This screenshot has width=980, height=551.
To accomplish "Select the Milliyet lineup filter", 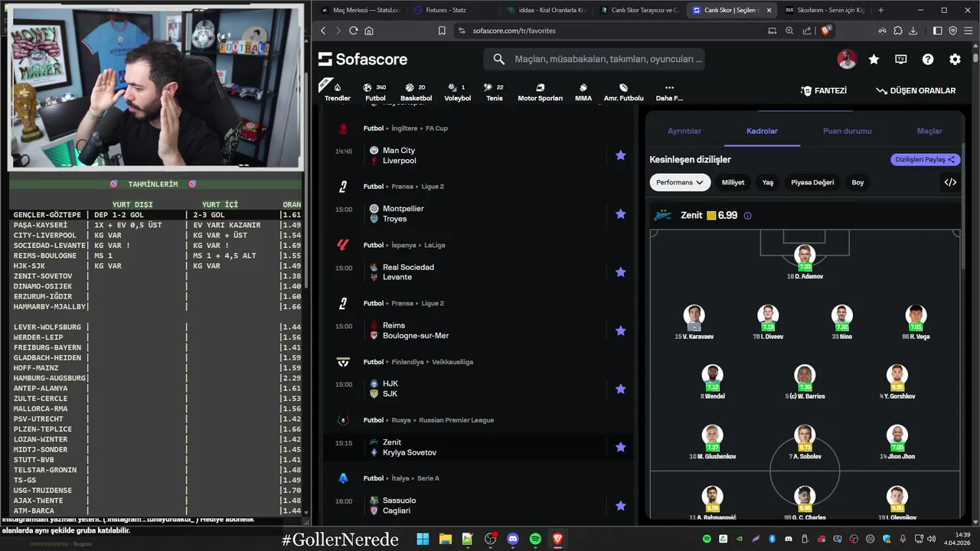I will point(733,182).
